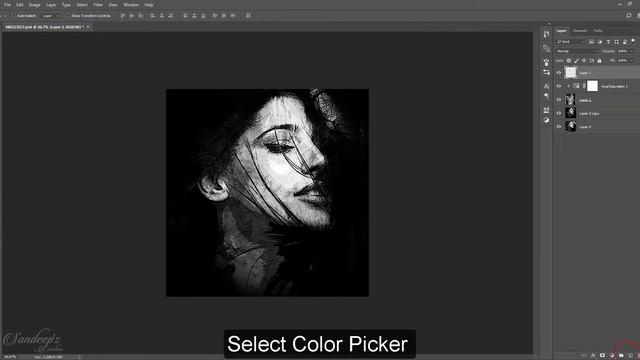Image resolution: width=640 pixels, height=360 pixels.
Task: Toggle adjustment layer filter icon
Action: coord(600,42)
